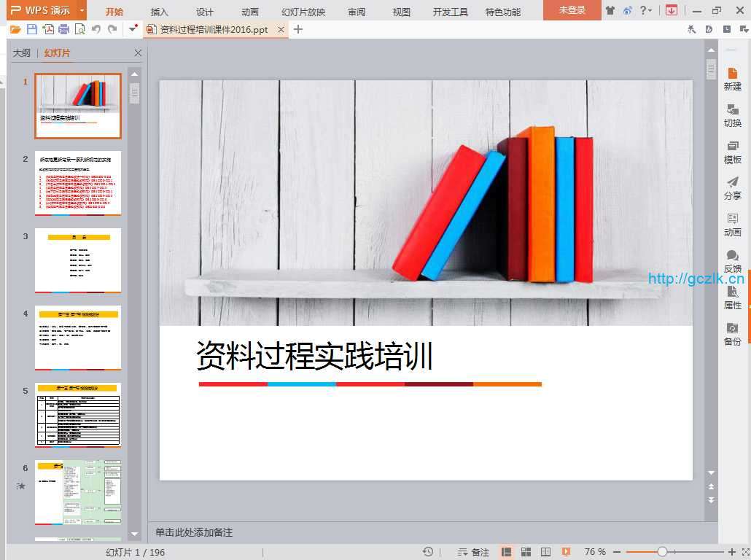Open the skin T-shirt icon in title bar
This screenshot has width=751, height=560.
[610, 11]
